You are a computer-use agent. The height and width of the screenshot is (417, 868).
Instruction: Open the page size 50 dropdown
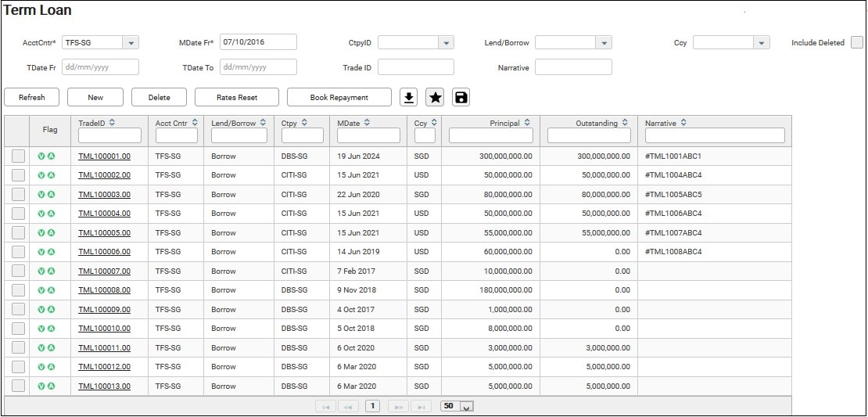(x=467, y=407)
